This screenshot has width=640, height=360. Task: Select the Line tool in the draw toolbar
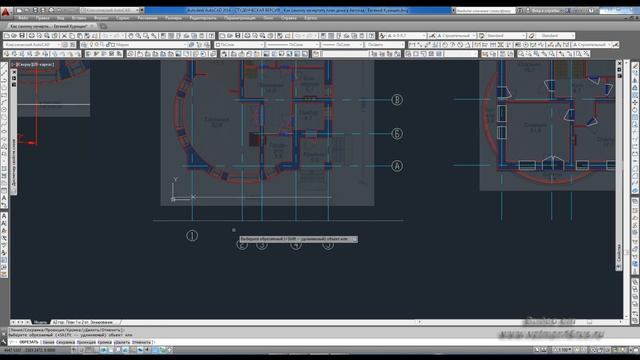point(4,65)
